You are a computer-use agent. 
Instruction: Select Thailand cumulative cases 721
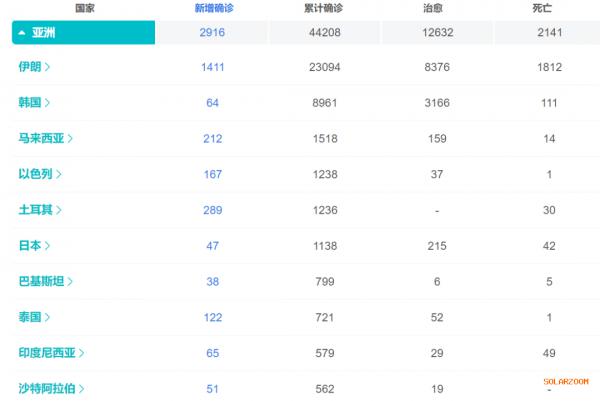tap(324, 317)
